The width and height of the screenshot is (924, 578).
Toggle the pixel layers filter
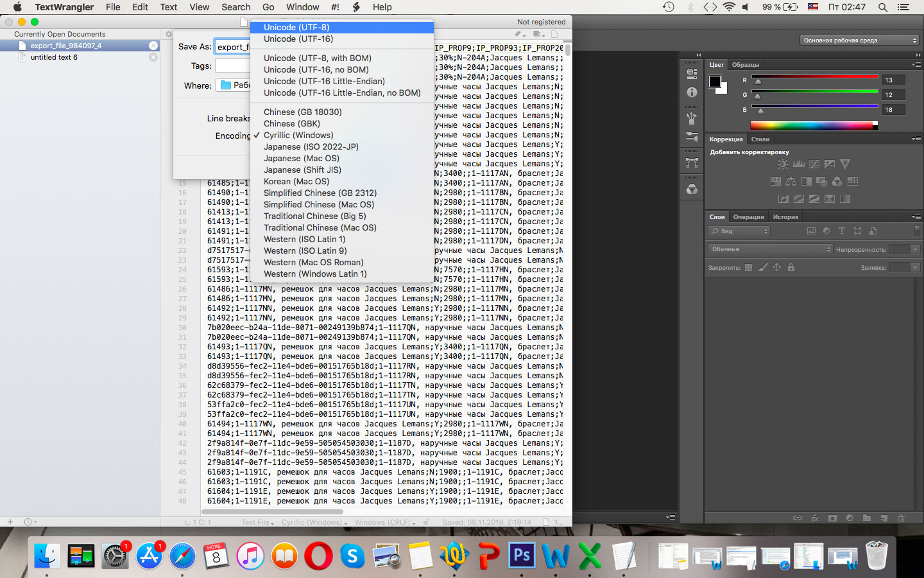point(811,231)
